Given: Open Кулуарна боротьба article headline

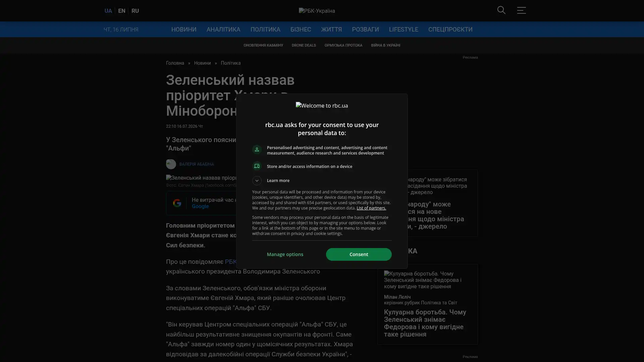Looking at the screenshot, I should (x=425, y=323).
